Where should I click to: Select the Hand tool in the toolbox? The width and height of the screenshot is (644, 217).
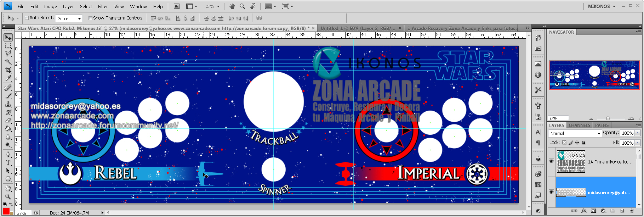tap(8, 188)
